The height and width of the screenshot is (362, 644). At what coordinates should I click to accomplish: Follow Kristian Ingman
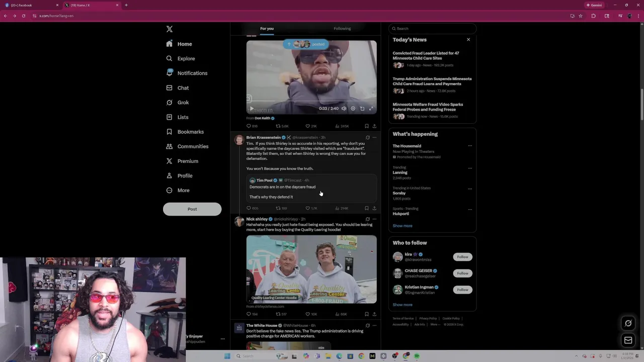pos(462,290)
